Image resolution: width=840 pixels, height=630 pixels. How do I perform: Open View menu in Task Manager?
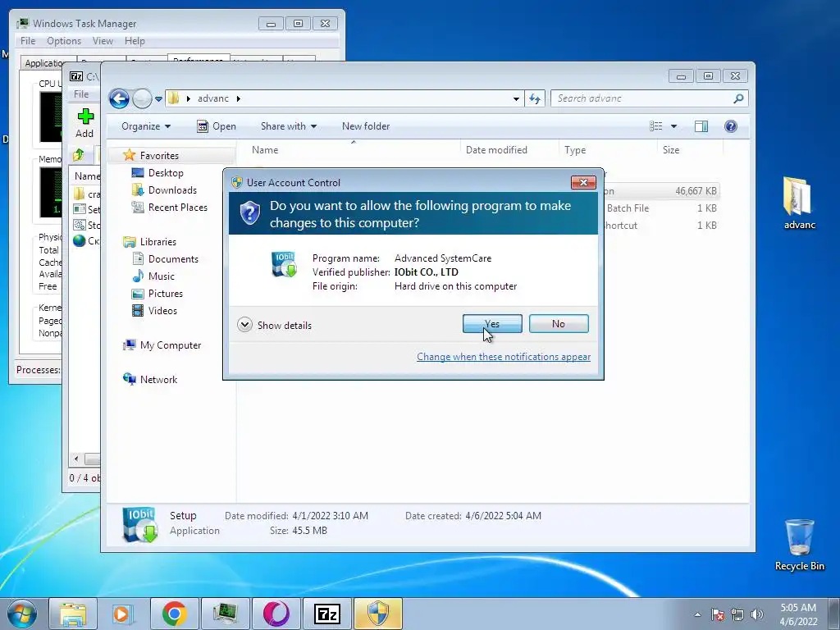tap(103, 41)
